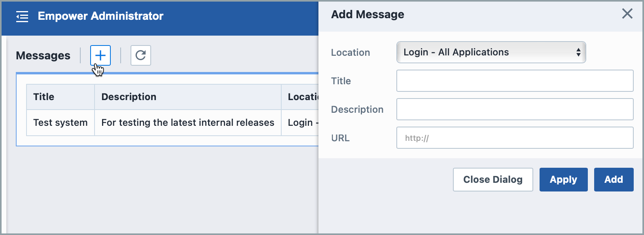Click into the Title input field
644x235 pixels.
coord(515,81)
